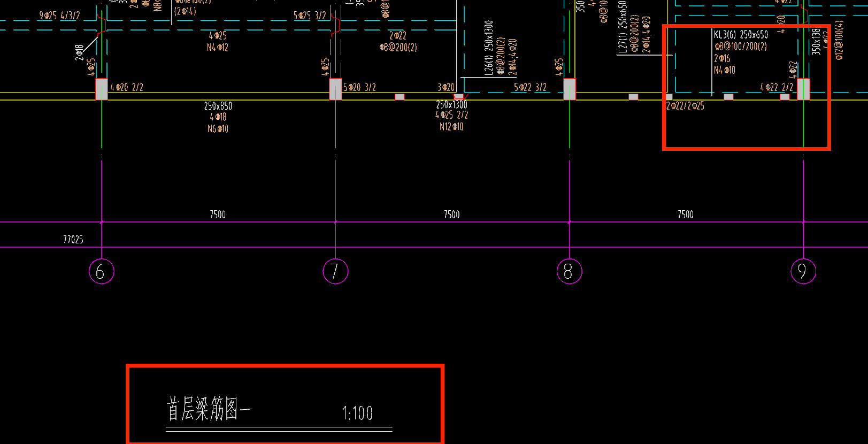Click the 7500 dimension between axes 6 and 7
Image resolution: width=868 pixels, height=444 pixels.
coord(218,215)
